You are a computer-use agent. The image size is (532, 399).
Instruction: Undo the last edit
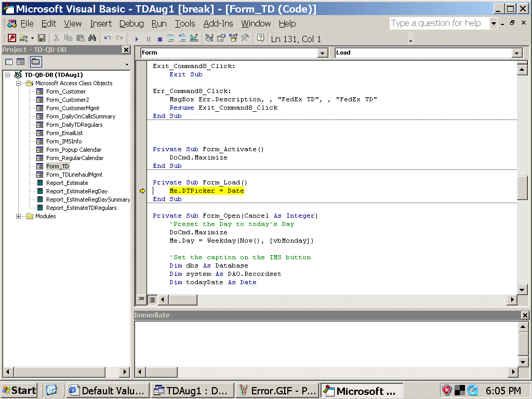pyautogui.click(x=108, y=38)
